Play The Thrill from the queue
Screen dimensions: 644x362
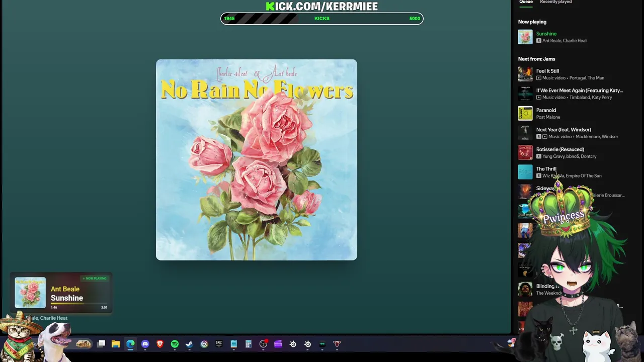pos(546,169)
